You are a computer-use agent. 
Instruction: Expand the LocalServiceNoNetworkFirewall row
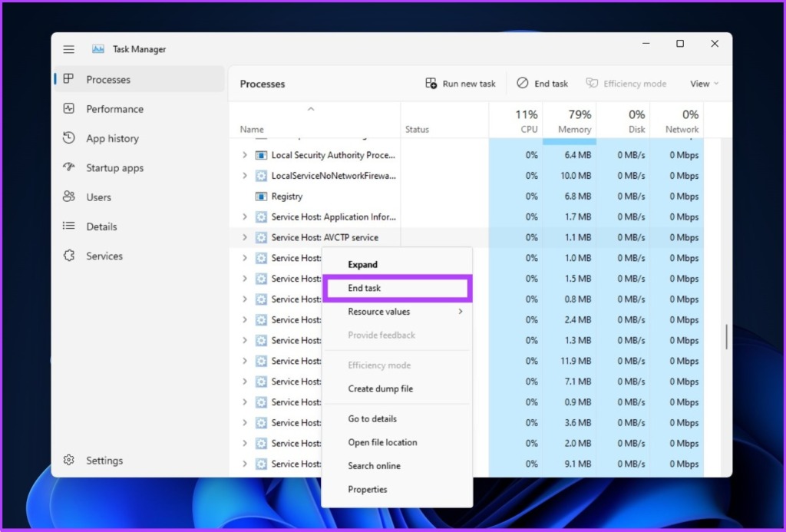point(245,176)
